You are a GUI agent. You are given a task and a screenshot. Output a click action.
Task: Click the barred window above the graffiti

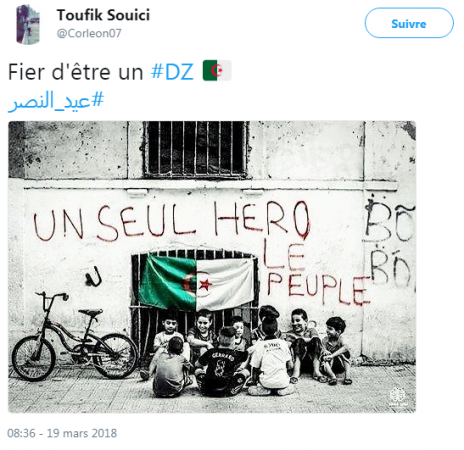click(196, 149)
